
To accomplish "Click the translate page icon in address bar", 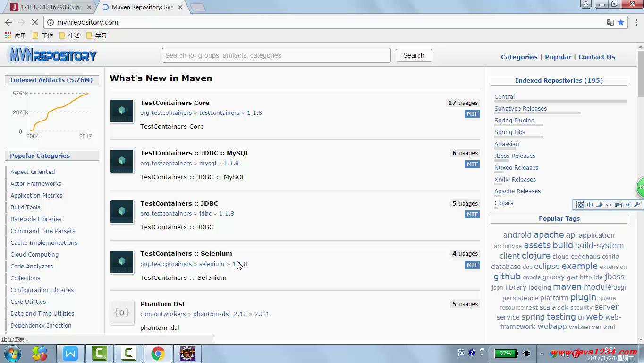I will 610,22.
